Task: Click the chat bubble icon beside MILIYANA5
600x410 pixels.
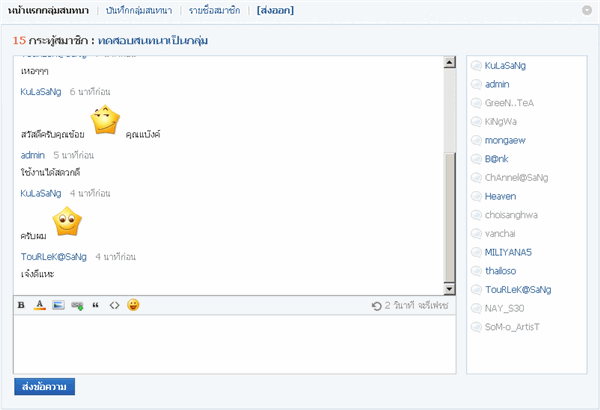Action: click(x=476, y=252)
